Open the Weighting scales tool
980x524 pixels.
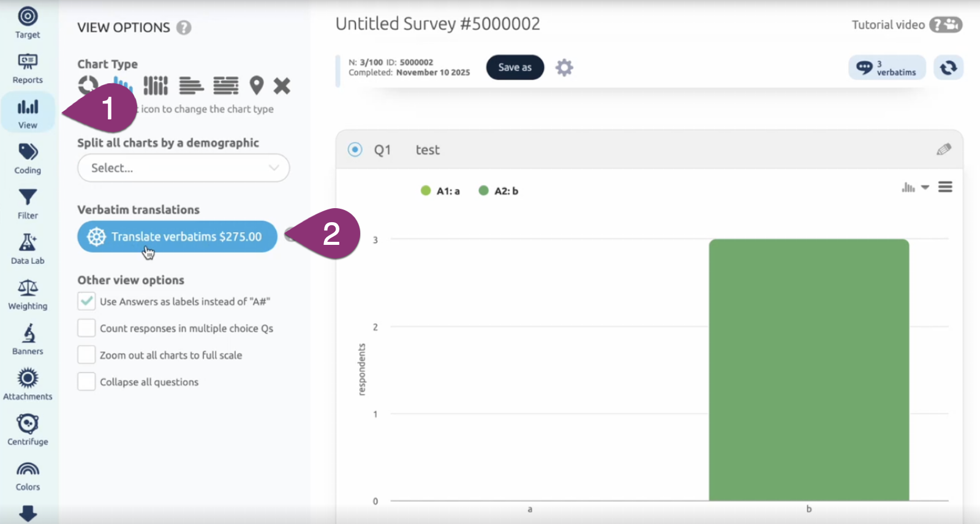coord(28,294)
